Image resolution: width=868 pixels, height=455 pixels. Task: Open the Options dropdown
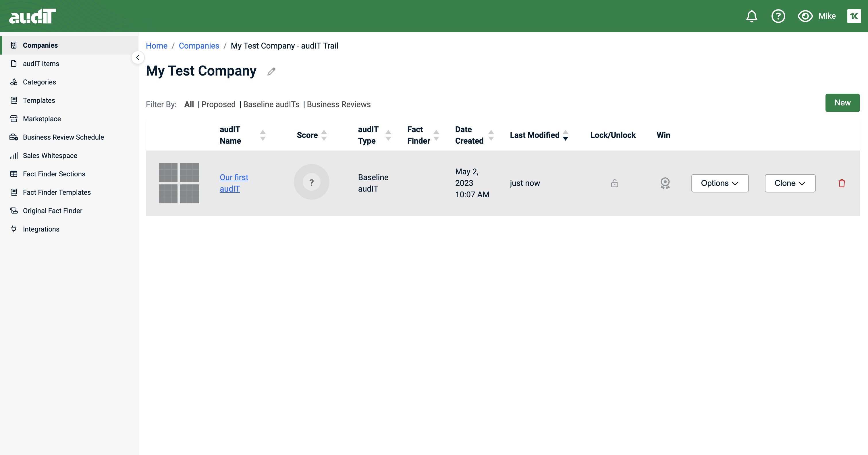point(720,183)
